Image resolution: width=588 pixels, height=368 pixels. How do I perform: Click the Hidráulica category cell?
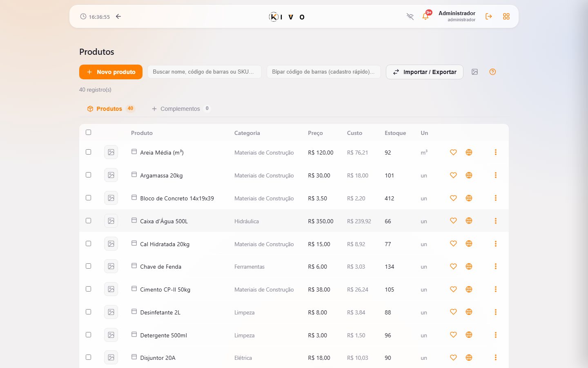pyautogui.click(x=247, y=221)
